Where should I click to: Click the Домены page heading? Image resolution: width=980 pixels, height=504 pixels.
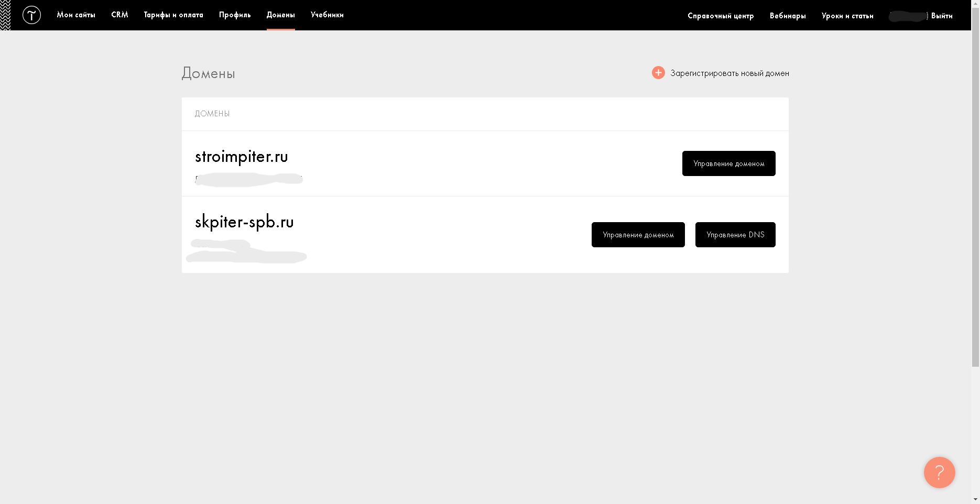(208, 73)
